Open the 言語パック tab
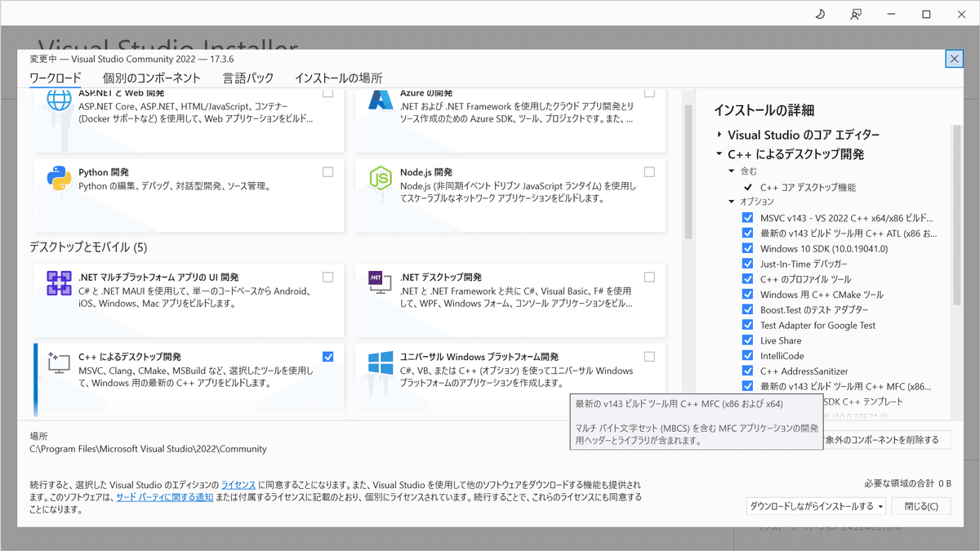Viewport: 980px width, 551px height. click(248, 78)
